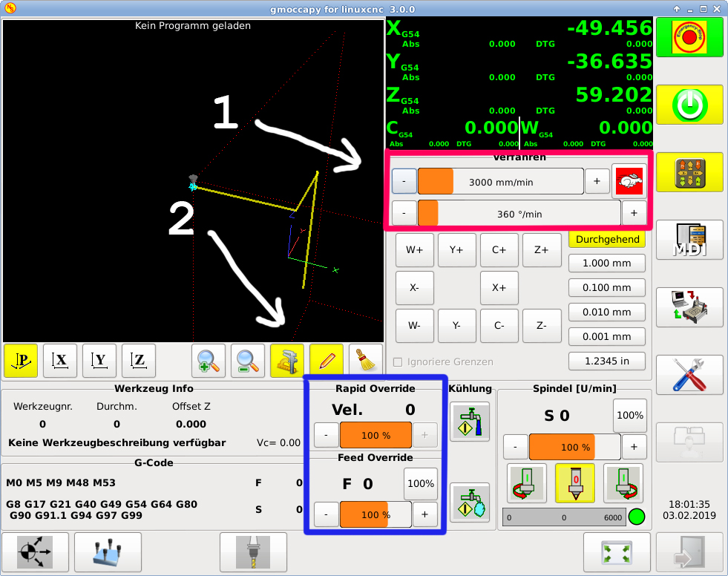Toggle rapid jog rabbit button
Viewport: 728px width, 576px height.
(x=629, y=181)
